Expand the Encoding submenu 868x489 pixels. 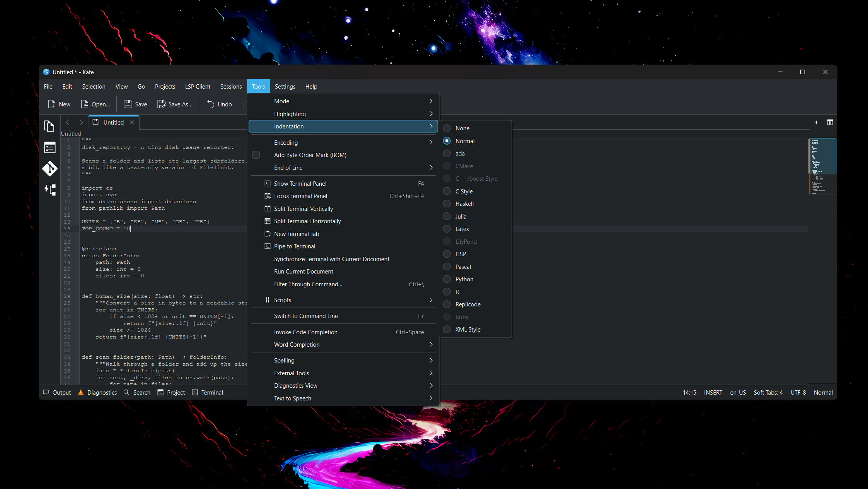coord(343,142)
